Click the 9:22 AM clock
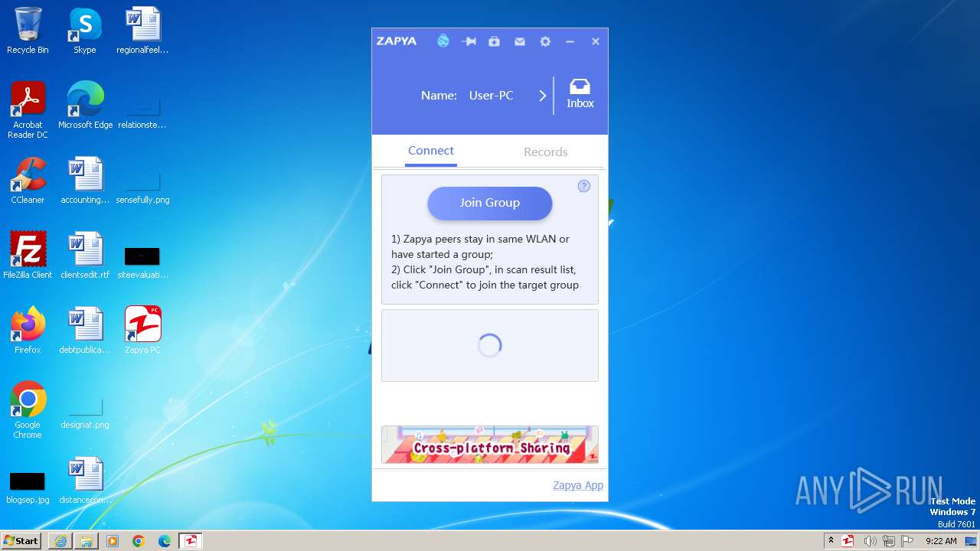Viewport: 980px width, 551px height. [x=941, y=541]
